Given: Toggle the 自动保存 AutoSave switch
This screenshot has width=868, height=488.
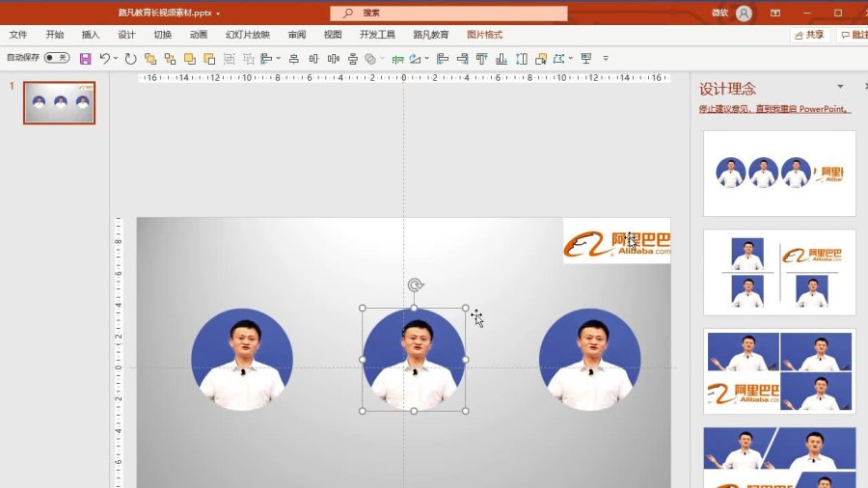Looking at the screenshot, I should [57, 58].
